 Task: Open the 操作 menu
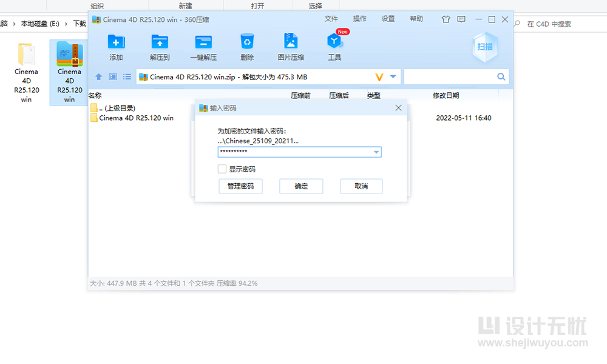(x=359, y=19)
